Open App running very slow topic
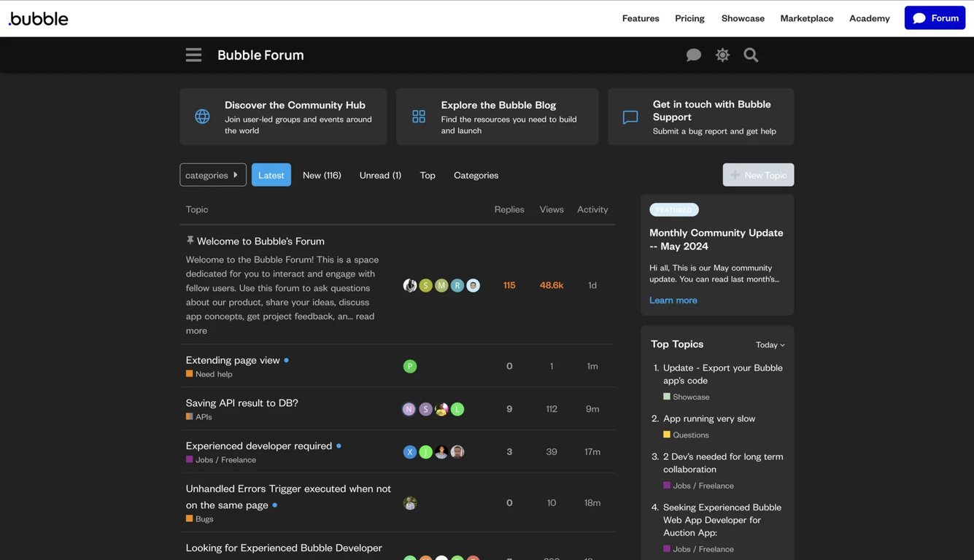This screenshot has width=974, height=560. tap(709, 419)
